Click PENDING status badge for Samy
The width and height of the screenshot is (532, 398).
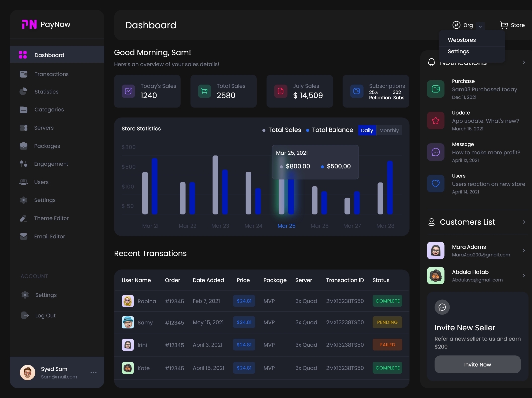387,322
